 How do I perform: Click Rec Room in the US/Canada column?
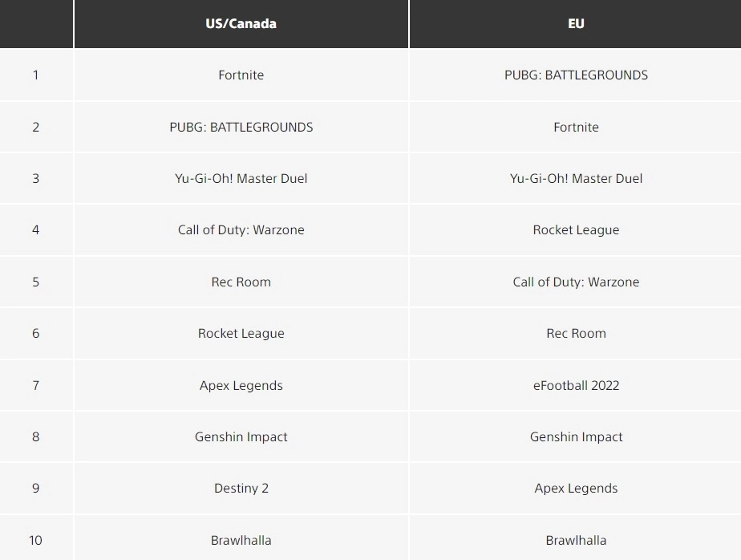[241, 282]
